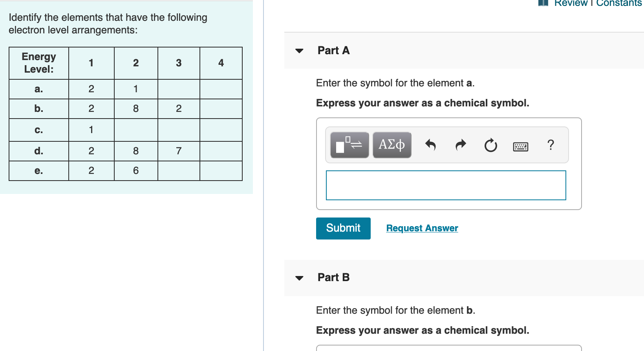Image resolution: width=644 pixels, height=351 pixels.
Task: Toggle the subscript/superscript template button
Action: click(349, 145)
